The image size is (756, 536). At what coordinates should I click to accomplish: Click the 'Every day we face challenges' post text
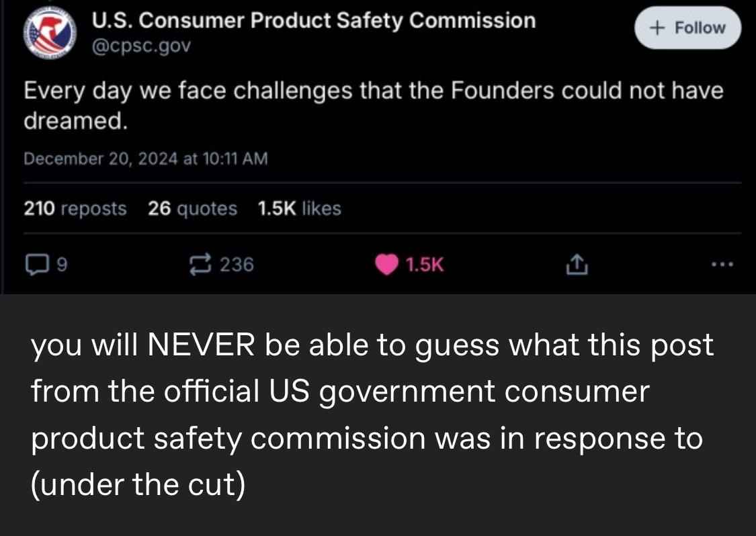(374, 105)
